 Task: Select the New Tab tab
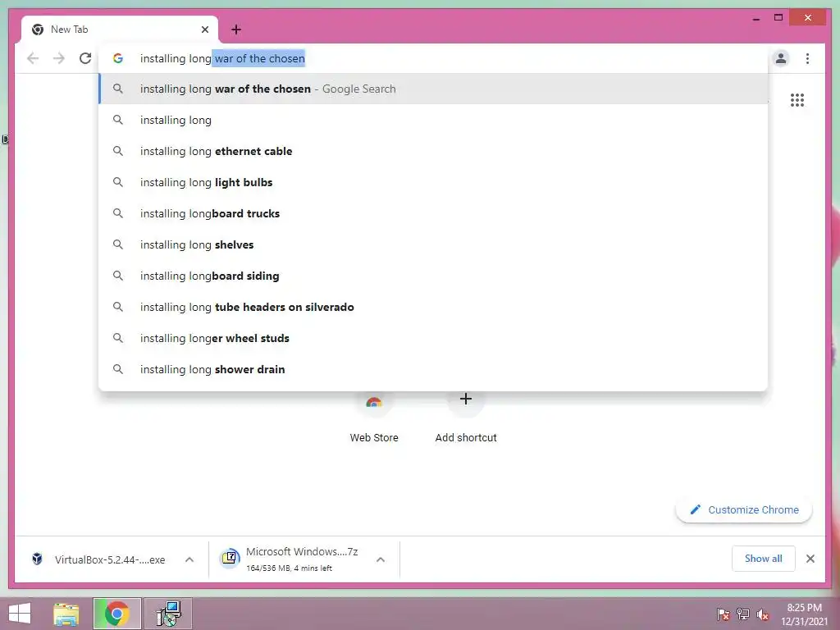119,30
